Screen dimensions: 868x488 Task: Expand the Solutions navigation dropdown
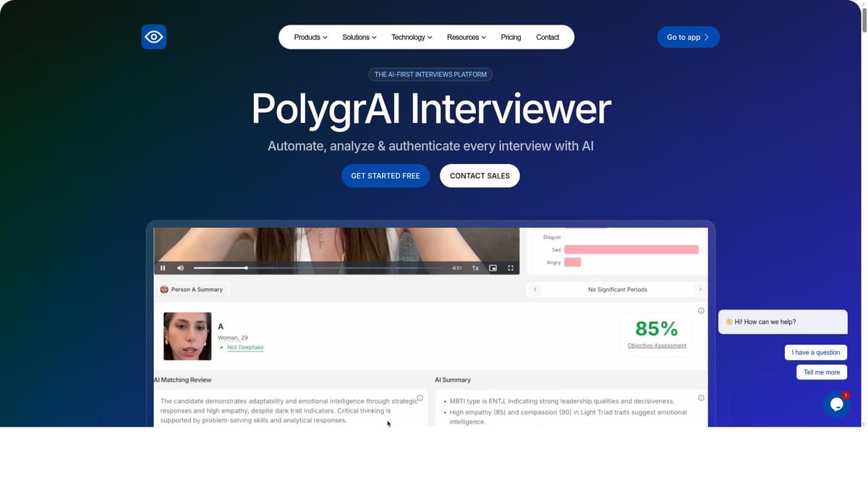coord(359,37)
